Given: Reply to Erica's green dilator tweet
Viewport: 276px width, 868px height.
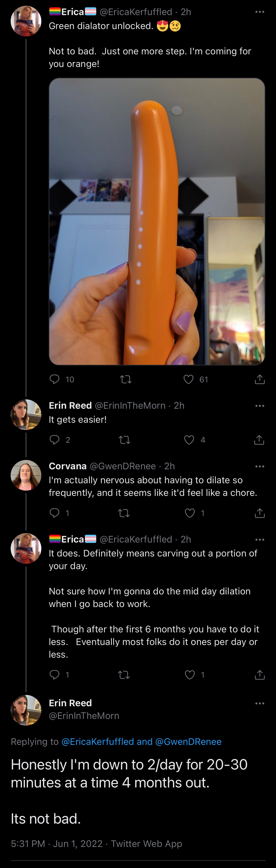Looking at the screenshot, I should pos(55,379).
